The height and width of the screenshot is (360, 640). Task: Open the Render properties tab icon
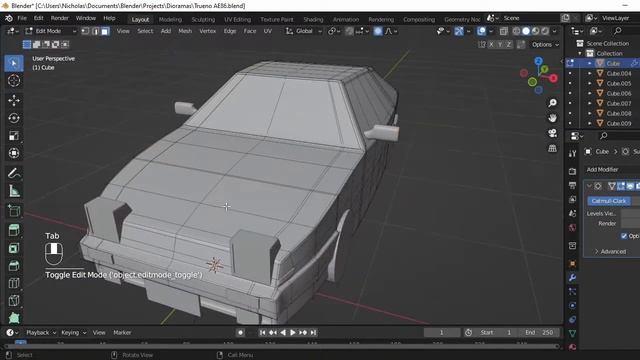pos(572,172)
